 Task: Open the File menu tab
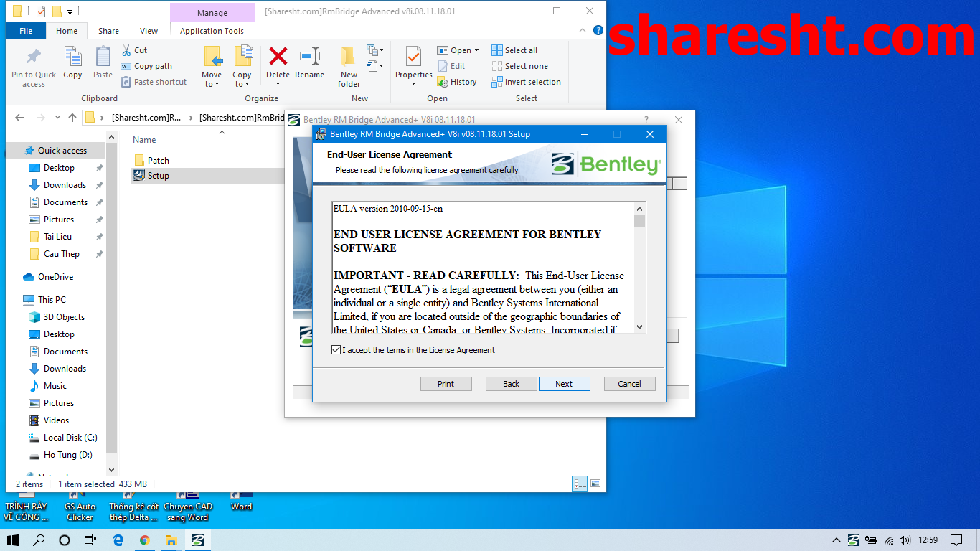tap(26, 31)
